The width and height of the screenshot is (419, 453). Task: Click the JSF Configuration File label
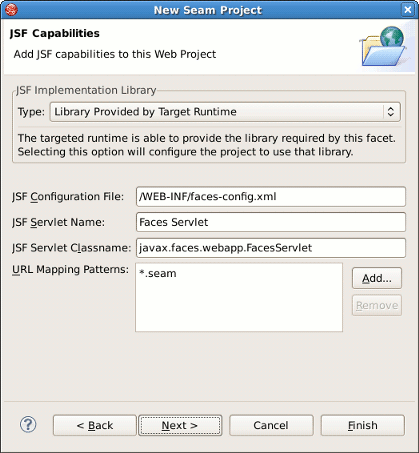68,197
